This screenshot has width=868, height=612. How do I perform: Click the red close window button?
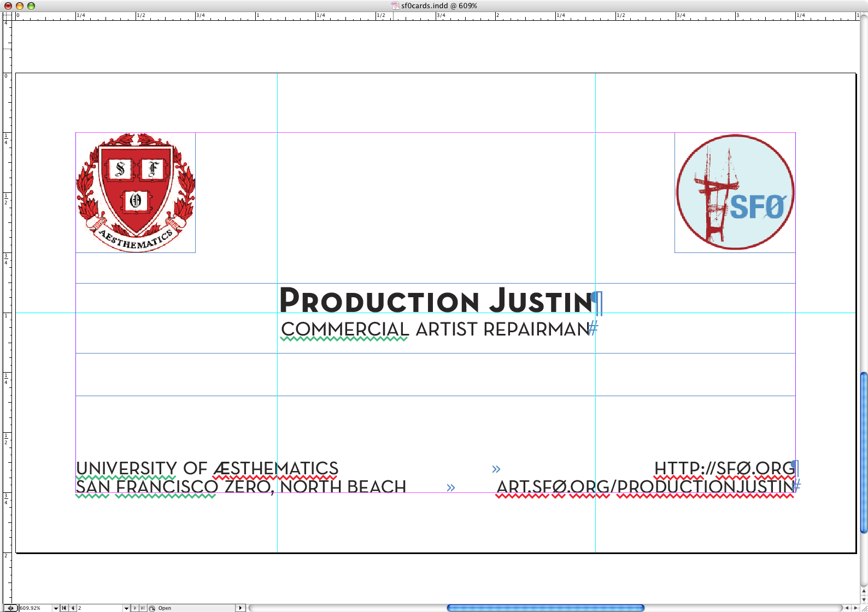(x=8, y=5)
